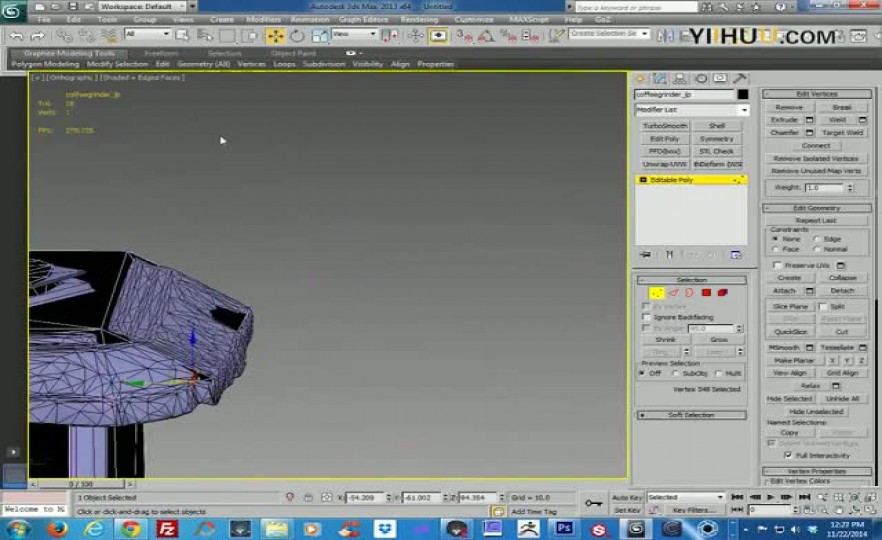882x540 pixels.
Task: Open FileZilla from the taskbar
Action: pyautogui.click(x=167, y=529)
